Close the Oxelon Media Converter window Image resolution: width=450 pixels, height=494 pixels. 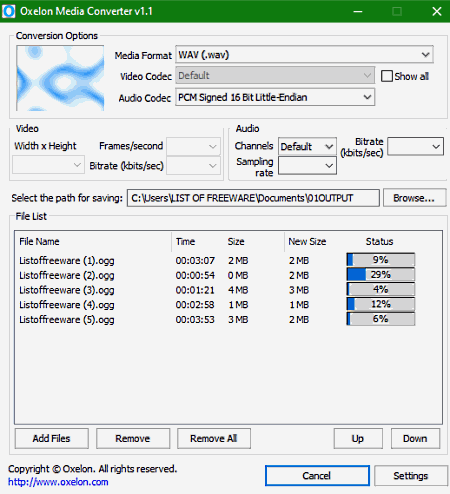point(437,11)
